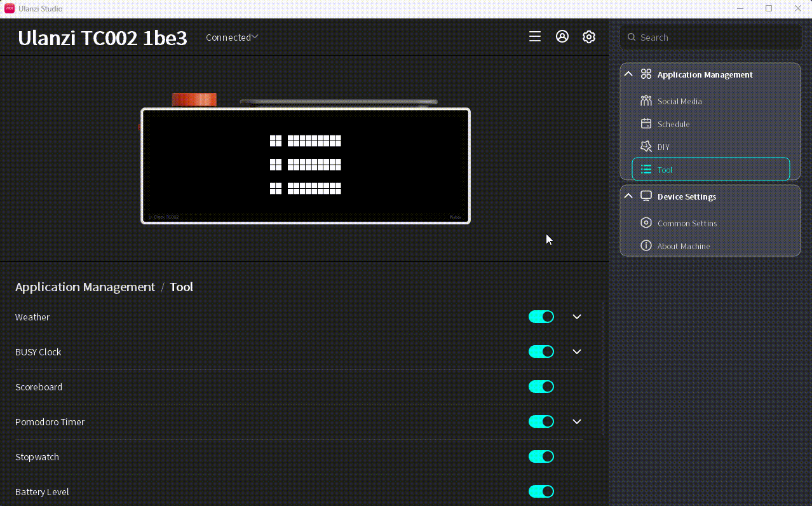Click the Schedule calendar icon
This screenshot has height=506, width=812.
[x=646, y=124]
